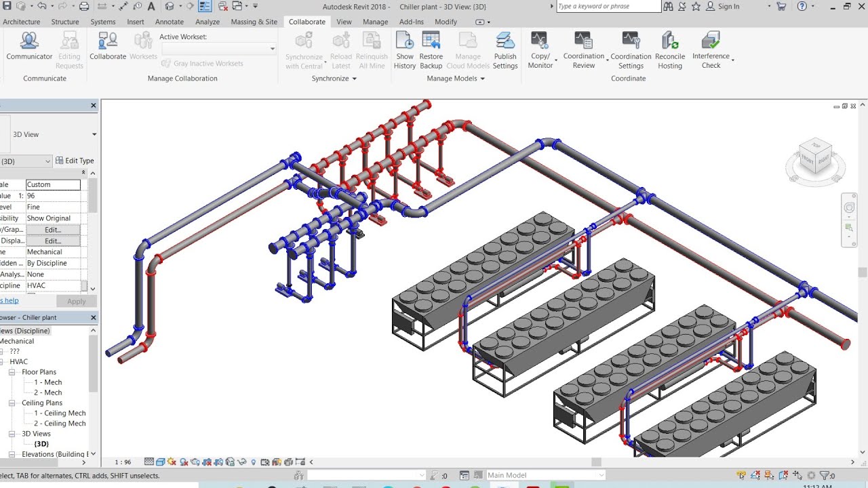The image size is (868, 488).
Task: Click the Edit Type button
Action: pos(75,161)
